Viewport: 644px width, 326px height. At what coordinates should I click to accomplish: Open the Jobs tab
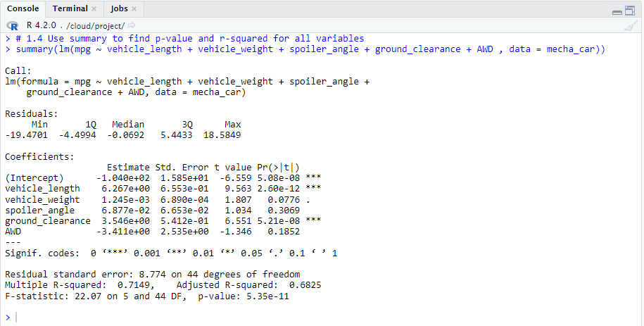(119, 8)
